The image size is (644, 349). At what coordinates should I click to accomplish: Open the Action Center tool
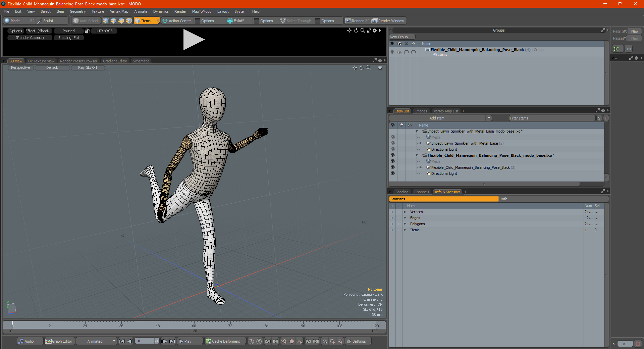(177, 21)
